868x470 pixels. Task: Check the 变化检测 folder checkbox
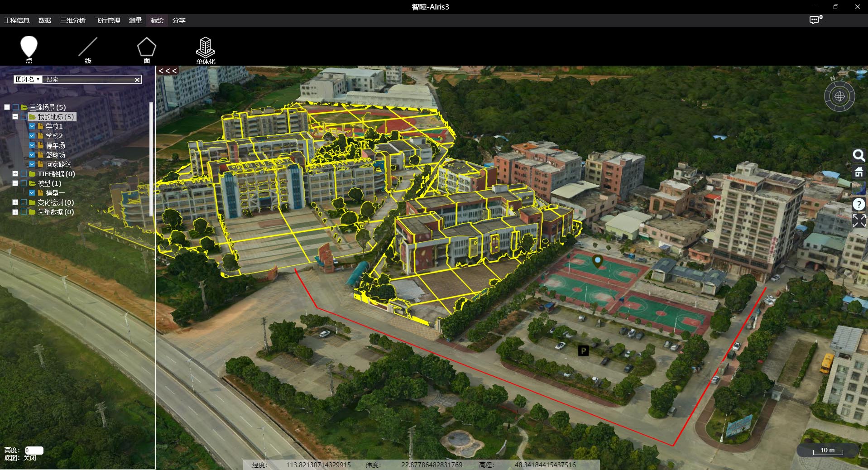(x=24, y=202)
